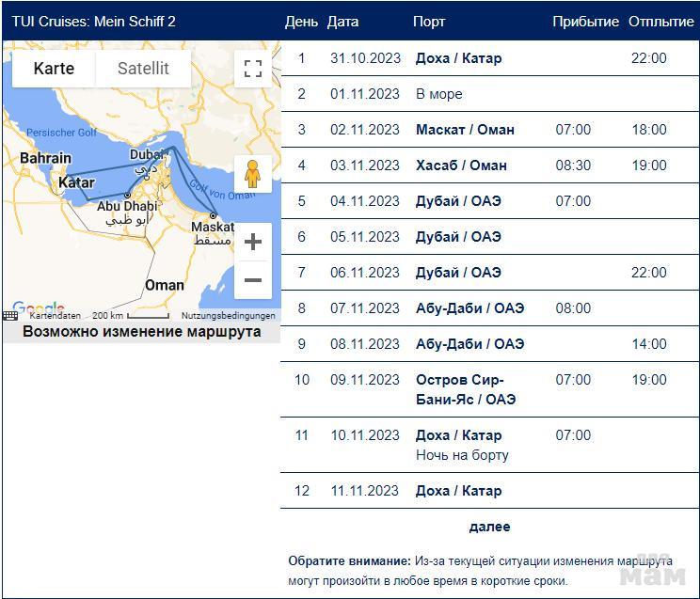Switch map to Karte view
The image size is (700, 599).
54,69
